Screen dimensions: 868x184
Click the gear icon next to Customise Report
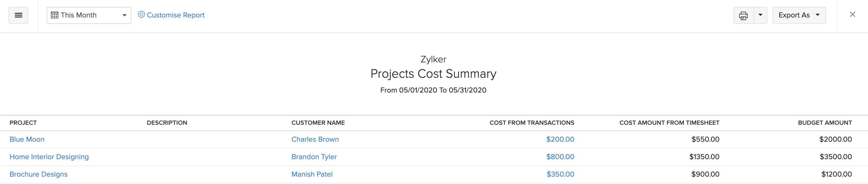tap(141, 15)
